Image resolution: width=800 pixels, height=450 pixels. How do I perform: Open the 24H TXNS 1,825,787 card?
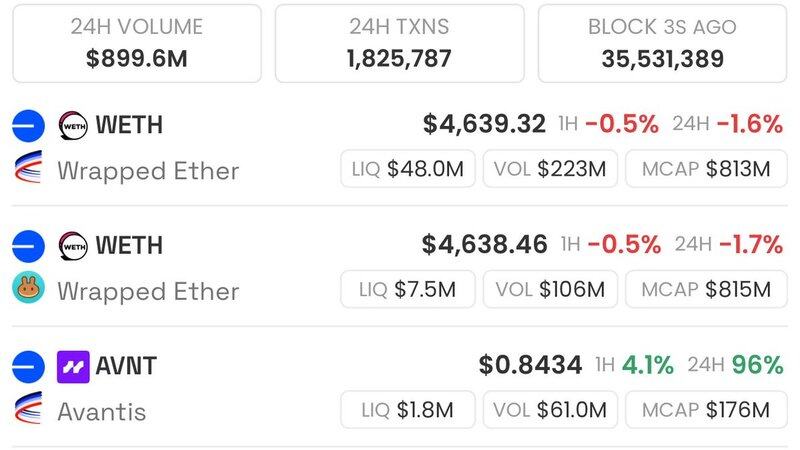click(x=399, y=43)
